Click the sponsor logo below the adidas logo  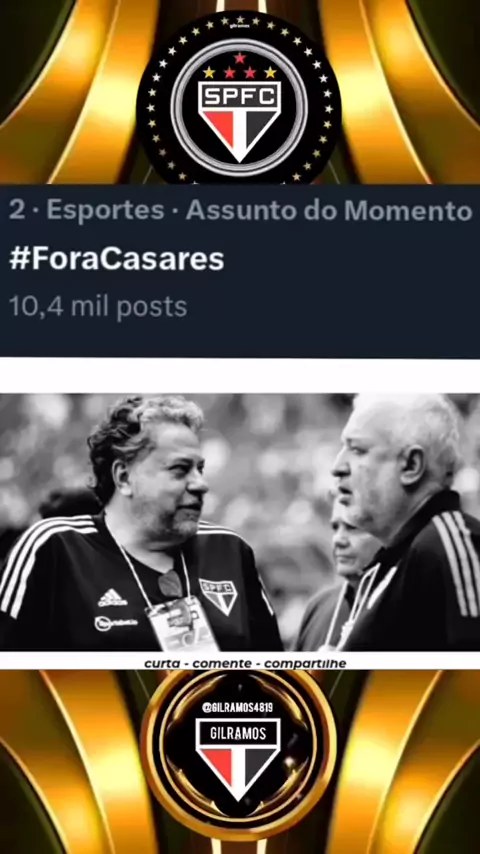[x=116, y=623]
